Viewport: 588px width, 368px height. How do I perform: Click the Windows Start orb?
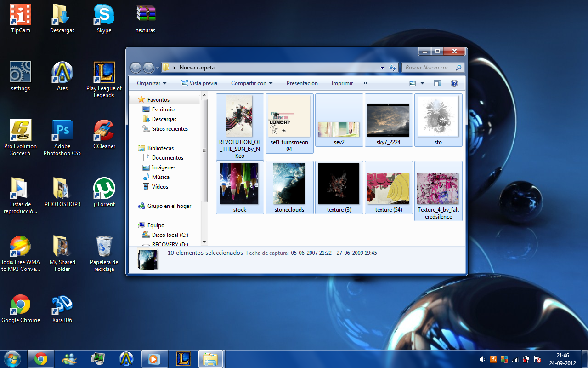tap(12, 359)
